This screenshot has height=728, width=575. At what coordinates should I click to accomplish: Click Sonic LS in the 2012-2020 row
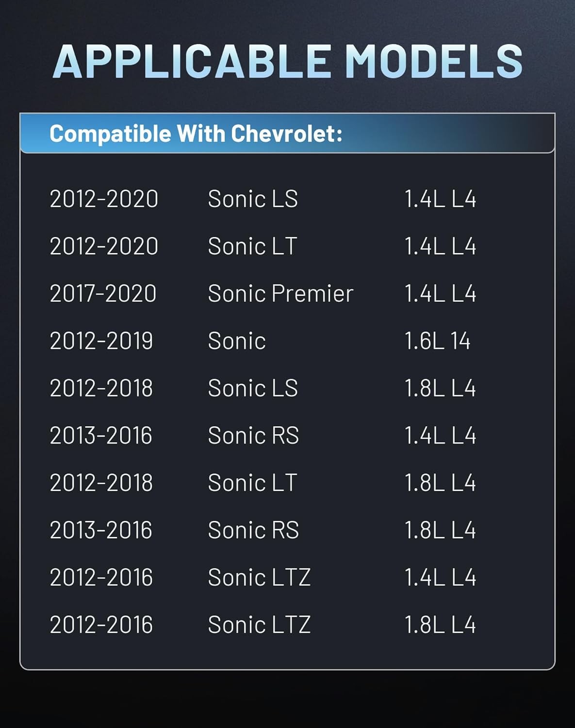253,199
